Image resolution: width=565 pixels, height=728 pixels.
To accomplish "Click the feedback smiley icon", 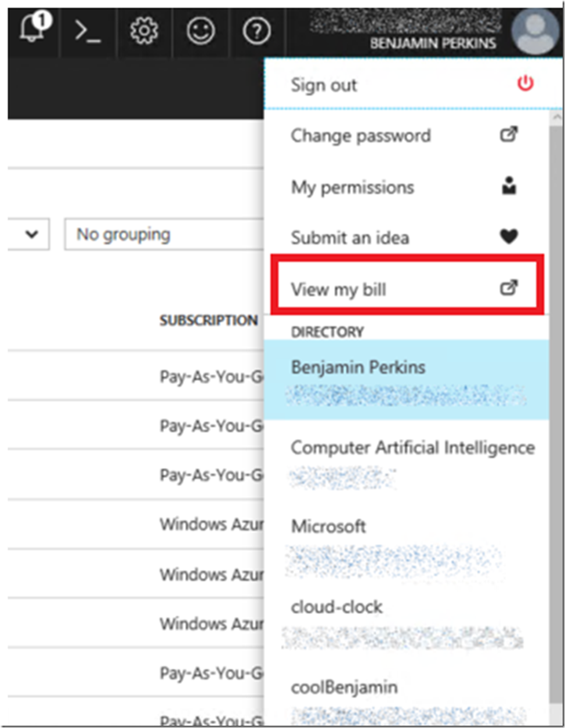I will 200,31.
